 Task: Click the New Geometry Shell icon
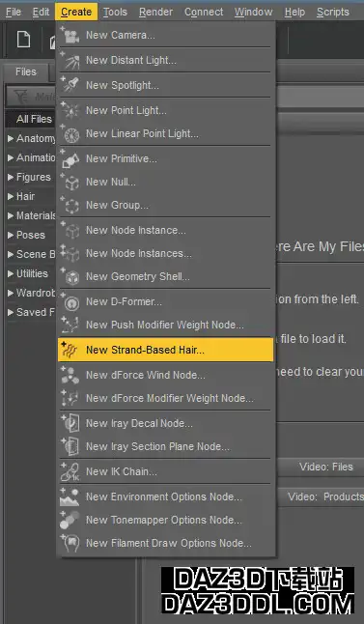tap(70, 276)
